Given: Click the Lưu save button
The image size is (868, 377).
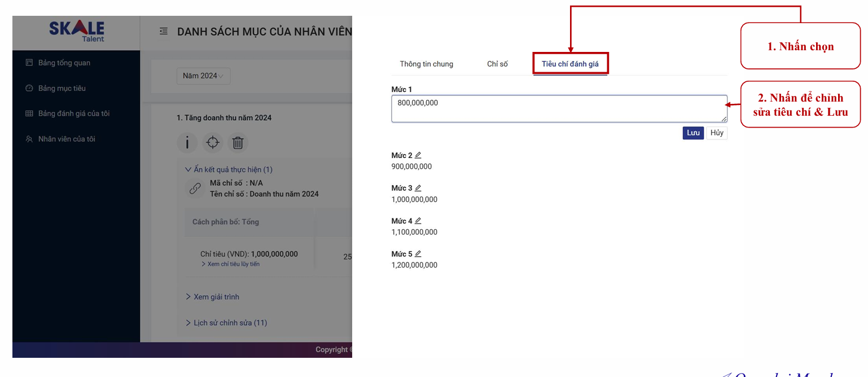Looking at the screenshot, I should [693, 133].
